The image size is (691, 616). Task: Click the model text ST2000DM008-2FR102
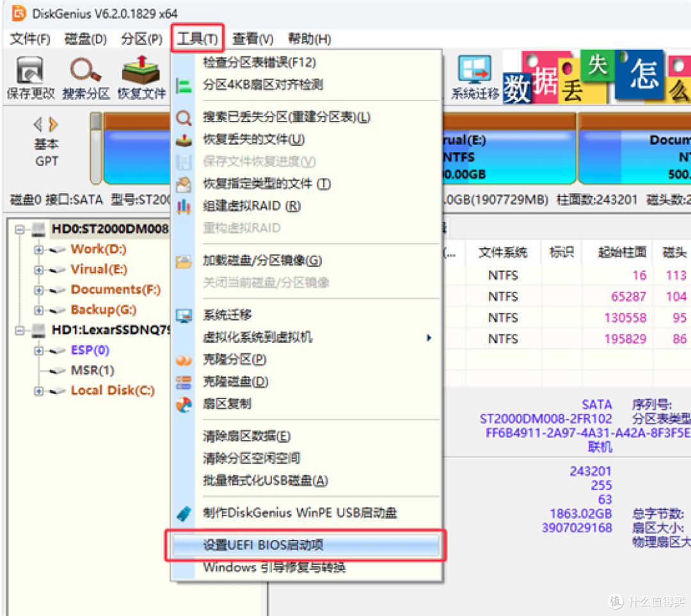546,418
